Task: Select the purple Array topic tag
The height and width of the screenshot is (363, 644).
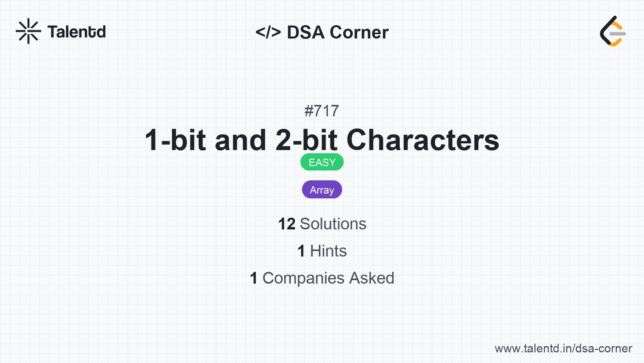Action: pyautogui.click(x=322, y=190)
